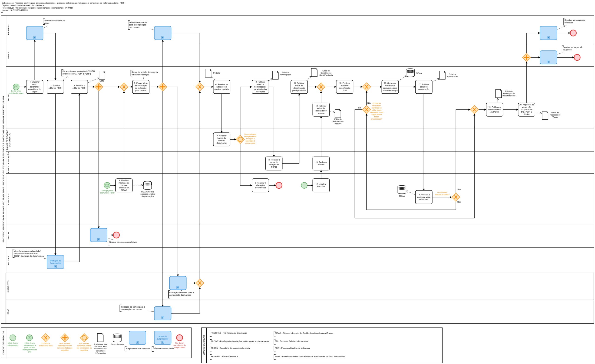
Task: Click the 'O candidato realizou o aceite?' gateway
Action: (456, 197)
